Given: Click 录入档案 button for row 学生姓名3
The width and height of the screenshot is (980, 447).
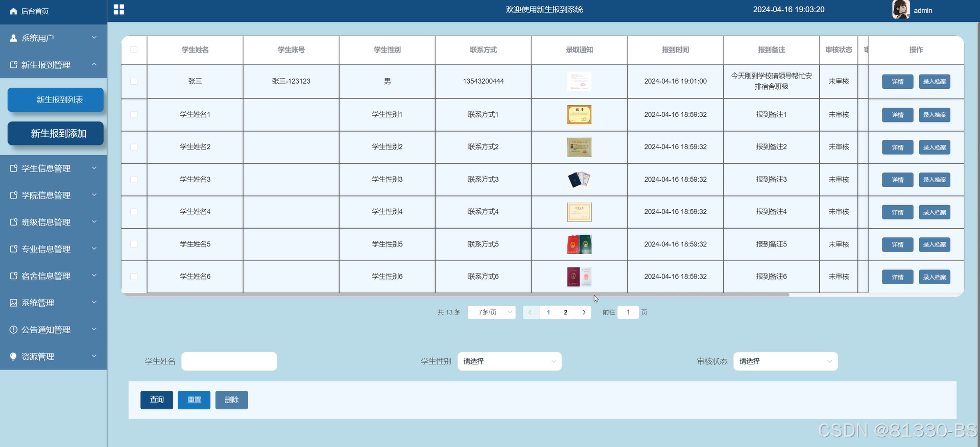Looking at the screenshot, I should click(935, 180).
